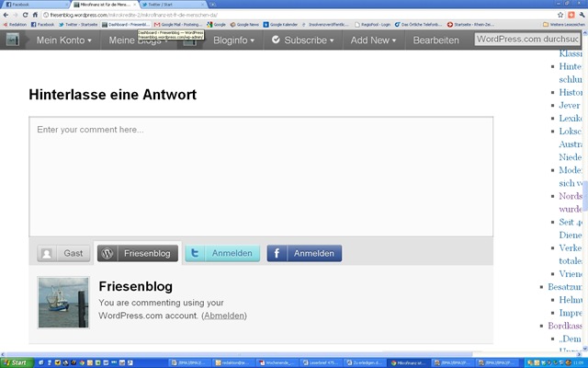
Task: Click the blog icon next to Bloginfo
Action: 189,40
